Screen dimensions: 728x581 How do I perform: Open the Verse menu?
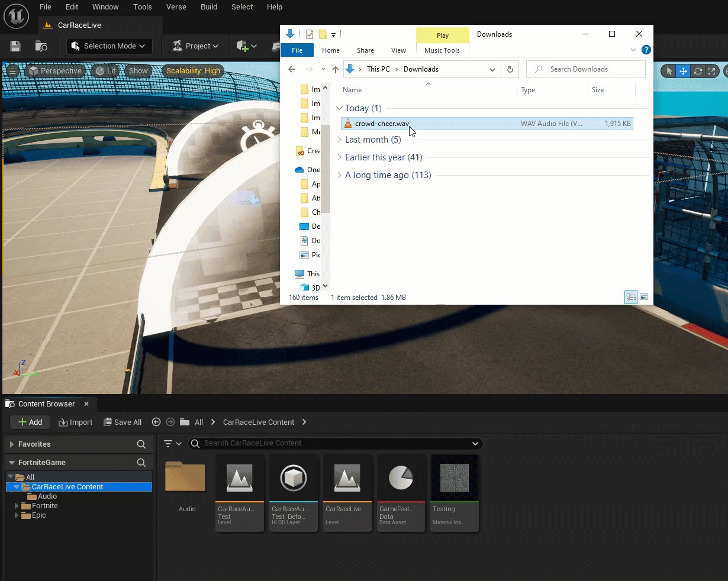(x=176, y=7)
